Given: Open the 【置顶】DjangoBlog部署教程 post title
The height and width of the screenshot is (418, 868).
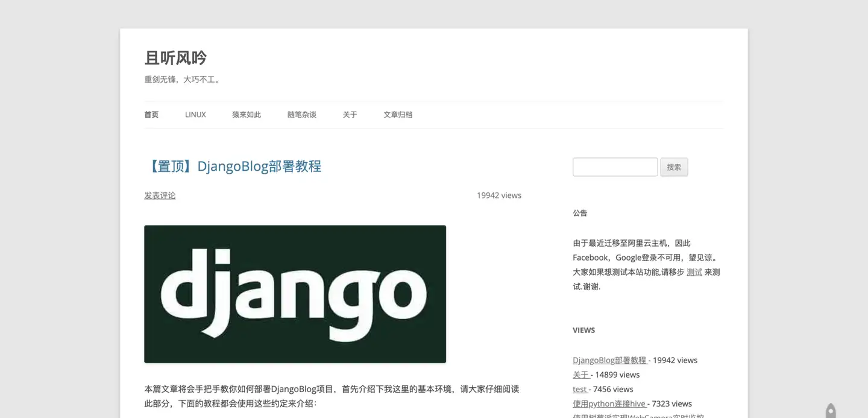Looking at the screenshot, I should click(233, 166).
